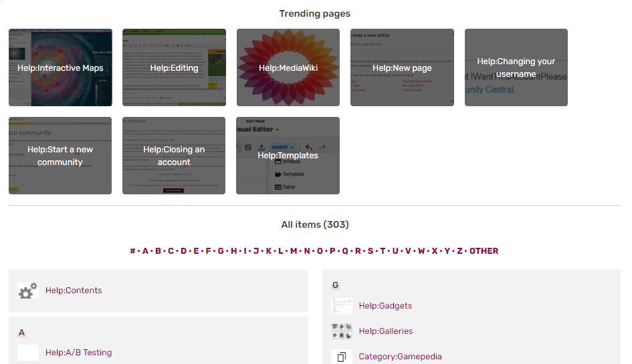Jump to letter M in index

(x=294, y=251)
